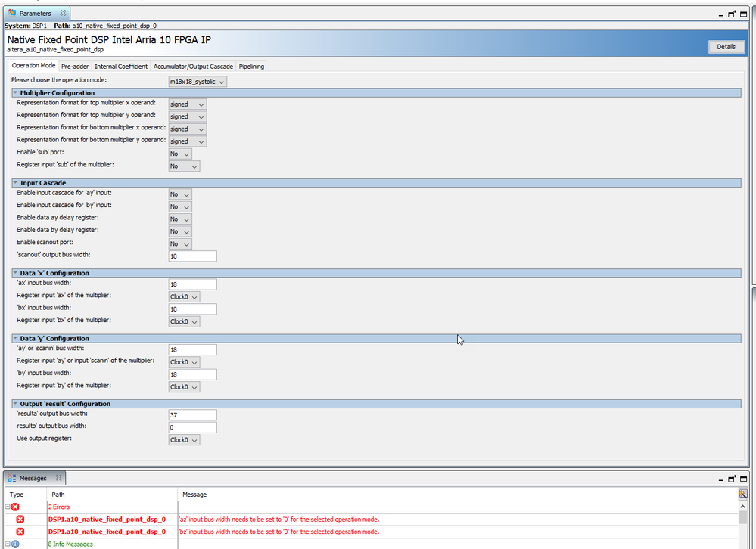The width and height of the screenshot is (756, 549).
Task: Collapse the Data 'x' Configuration section
Action: click(15, 272)
